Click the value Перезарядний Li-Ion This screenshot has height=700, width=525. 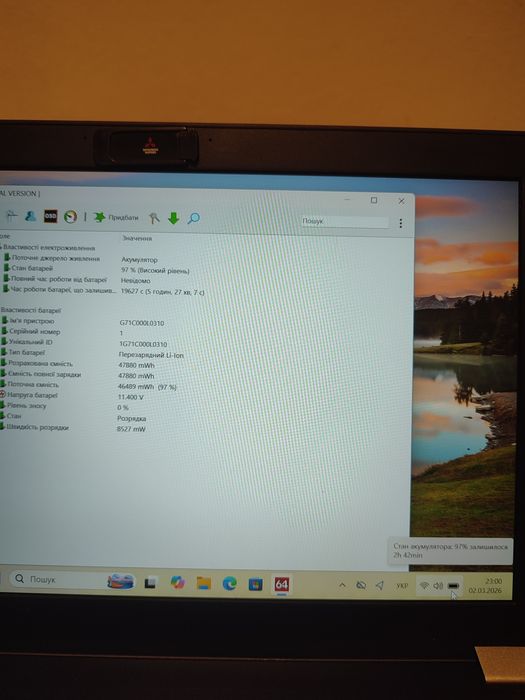(x=151, y=355)
